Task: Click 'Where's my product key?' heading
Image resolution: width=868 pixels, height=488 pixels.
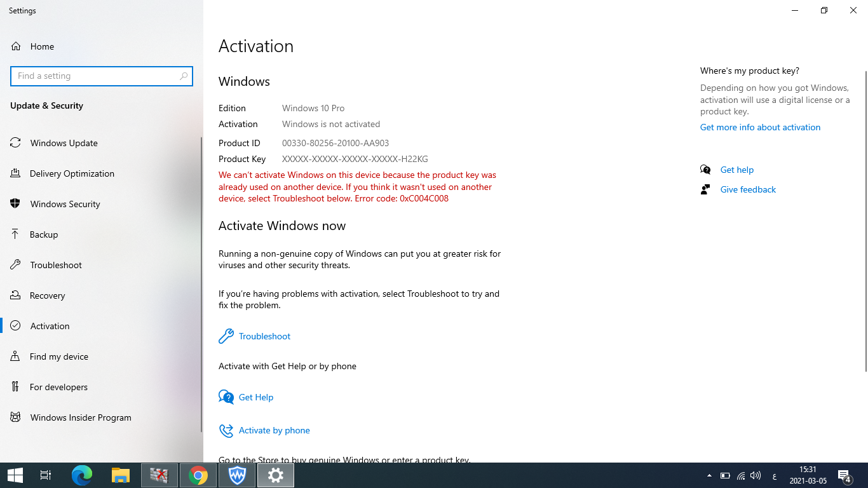Action: [750, 71]
